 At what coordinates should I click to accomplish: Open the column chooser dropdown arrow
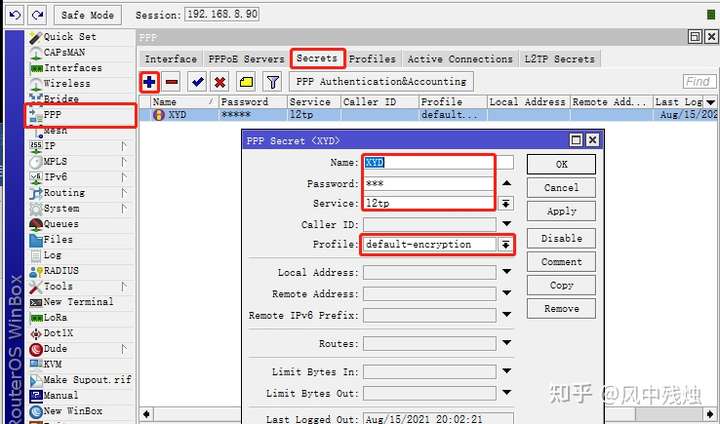click(x=710, y=102)
